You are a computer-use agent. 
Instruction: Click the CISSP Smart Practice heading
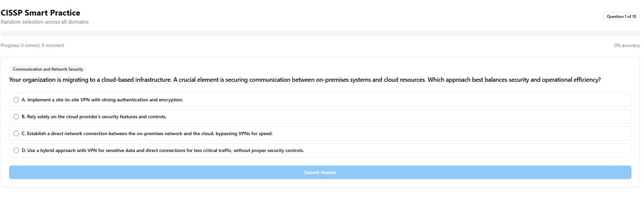[41, 13]
